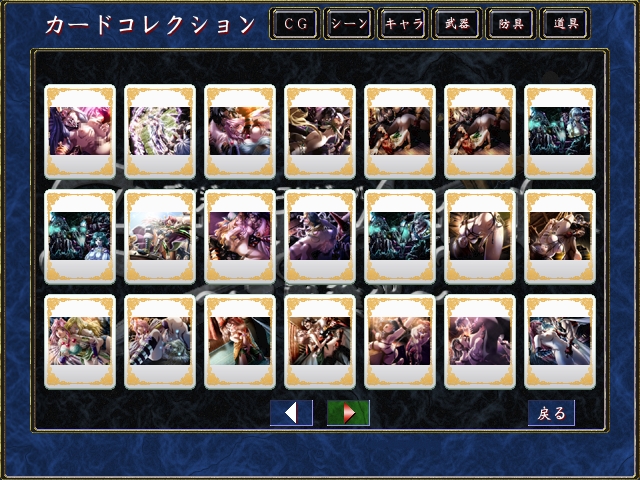This screenshot has width=640, height=480.
Task: Select the first card in the bottom row
Action: coord(80,342)
